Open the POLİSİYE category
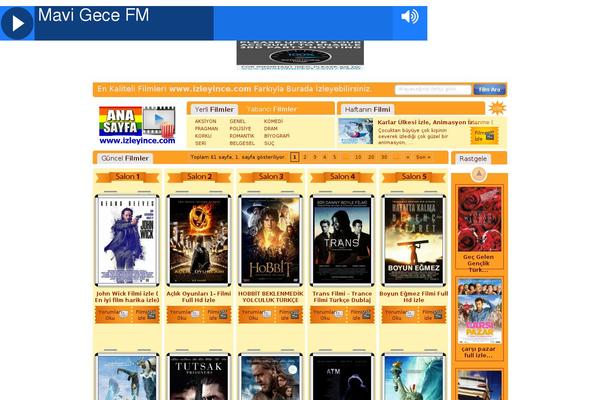The image size is (600, 400). coord(240,129)
